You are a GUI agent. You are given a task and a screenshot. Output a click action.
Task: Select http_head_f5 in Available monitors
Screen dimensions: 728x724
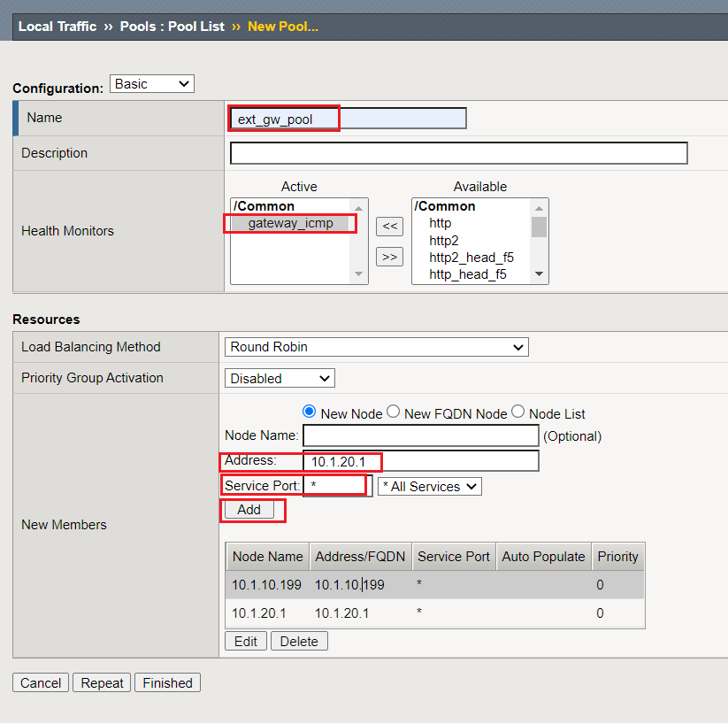pos(468,274)
